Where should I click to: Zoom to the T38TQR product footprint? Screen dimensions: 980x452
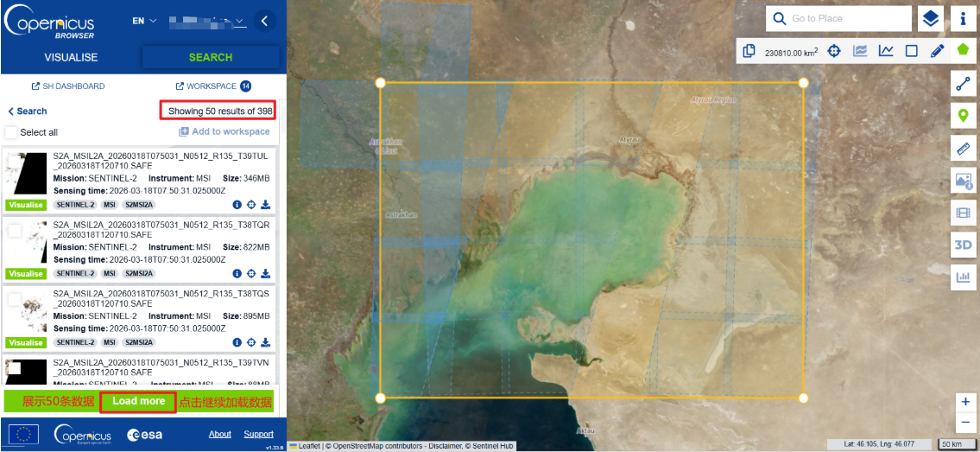coord(251,273)
